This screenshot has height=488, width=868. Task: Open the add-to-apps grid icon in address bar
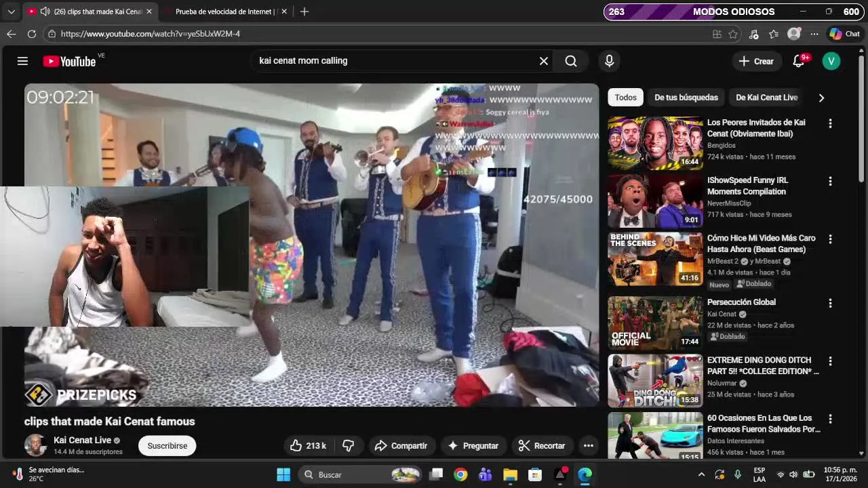click(717, 34)
